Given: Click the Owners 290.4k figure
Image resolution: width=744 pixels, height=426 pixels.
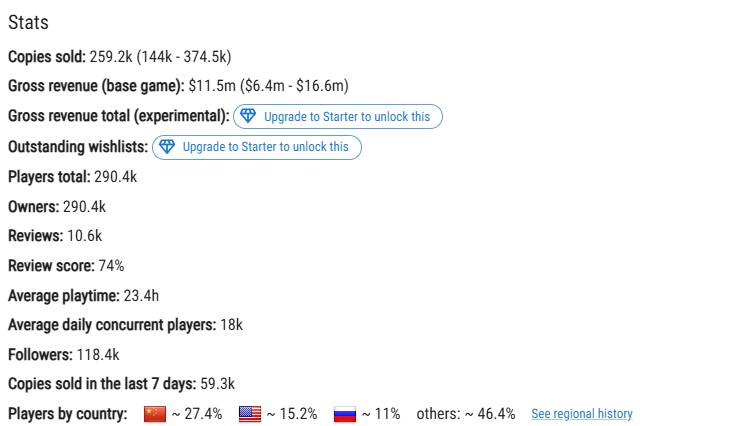Looking at the screenshot, I should 84,207.
